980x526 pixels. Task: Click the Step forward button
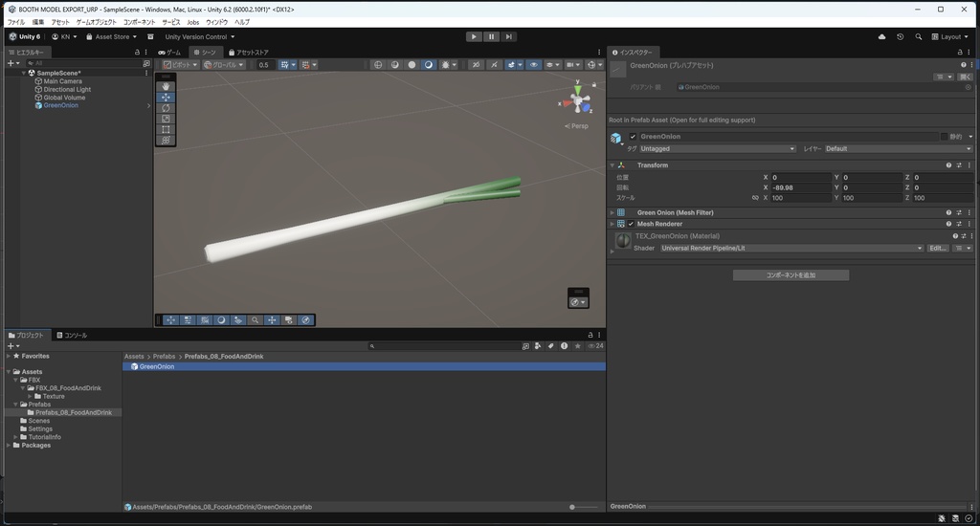pos(509,36)
